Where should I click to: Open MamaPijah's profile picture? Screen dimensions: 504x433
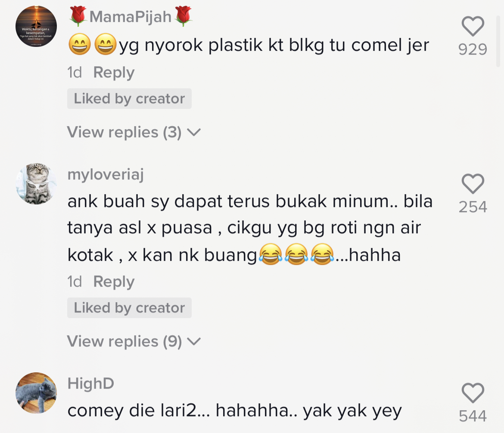click(36, 26)
